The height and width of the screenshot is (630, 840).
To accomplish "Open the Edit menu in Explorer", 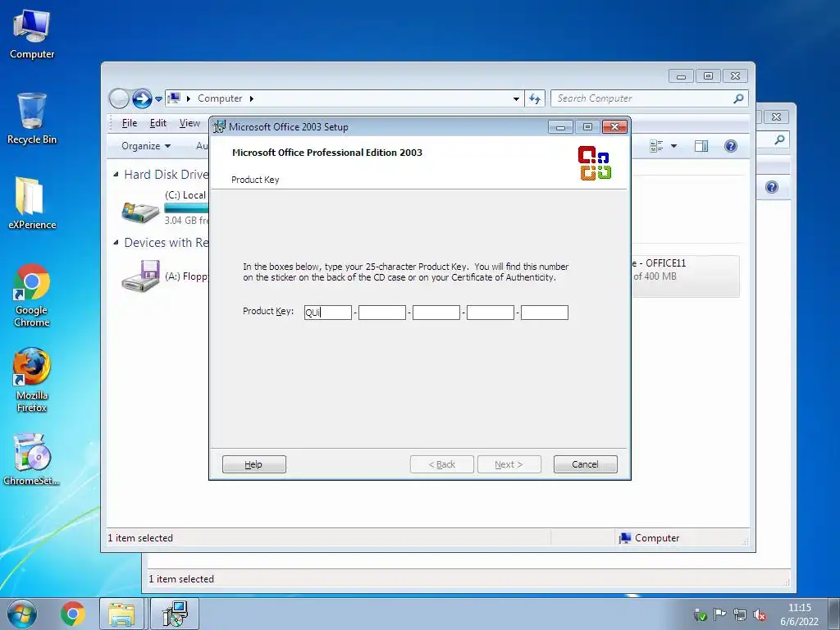I will (158, 123).
